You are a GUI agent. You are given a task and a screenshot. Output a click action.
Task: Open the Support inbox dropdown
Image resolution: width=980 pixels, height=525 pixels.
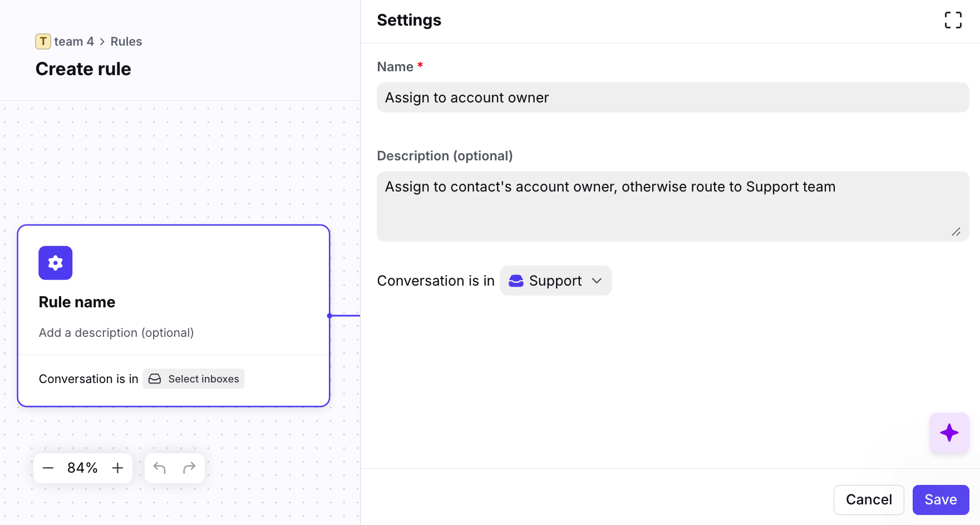pyautogui.click(x=555, y=281)
